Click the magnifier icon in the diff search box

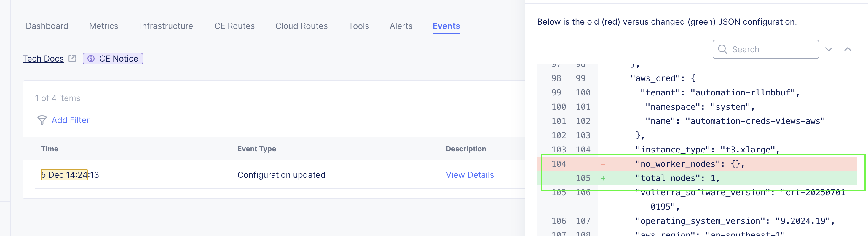click(722, 49)
